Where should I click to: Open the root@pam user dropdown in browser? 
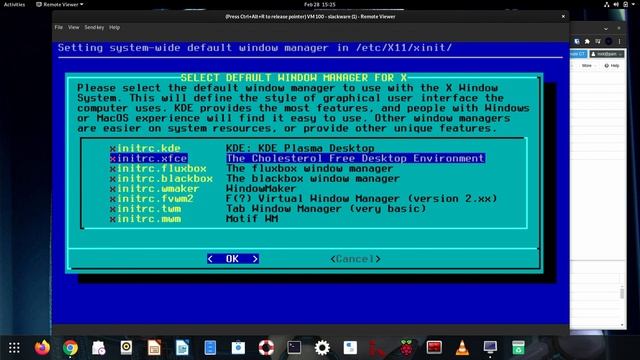click(x=607, y=54)
